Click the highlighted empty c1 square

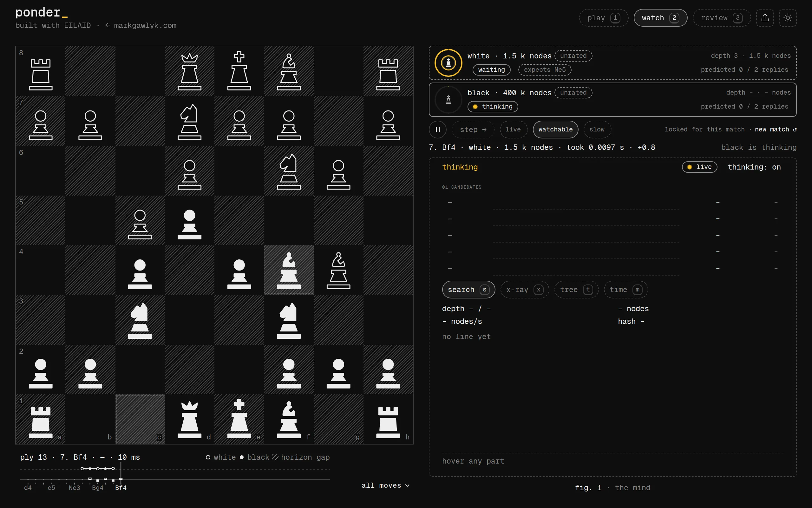(x=140, y=419)
